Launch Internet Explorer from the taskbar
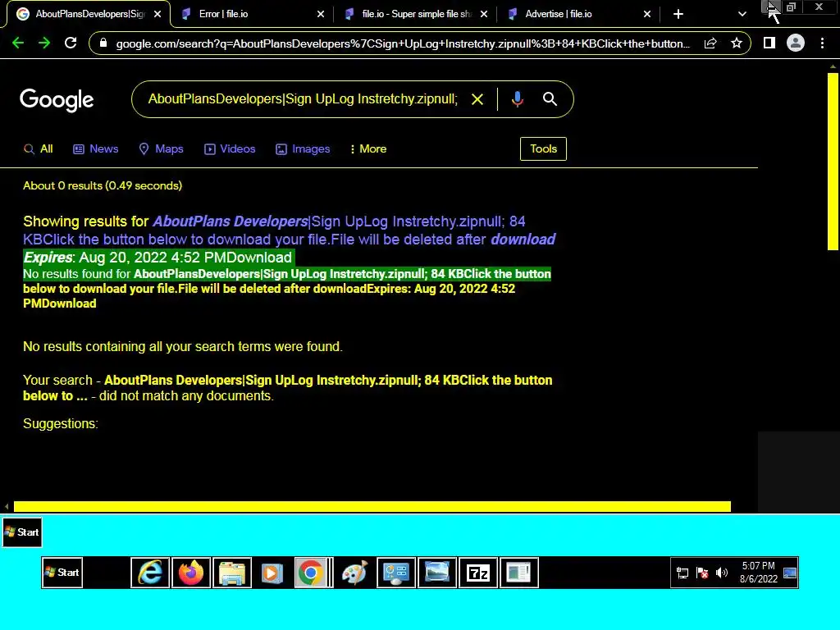 (x=150, y=573)
